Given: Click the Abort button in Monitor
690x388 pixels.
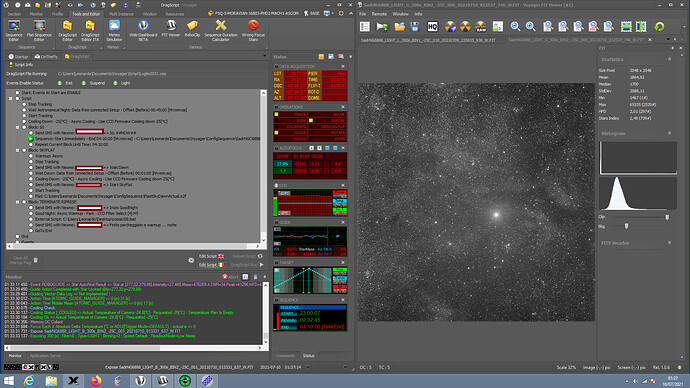Looking at the screenshot, I should click(230, 277).
